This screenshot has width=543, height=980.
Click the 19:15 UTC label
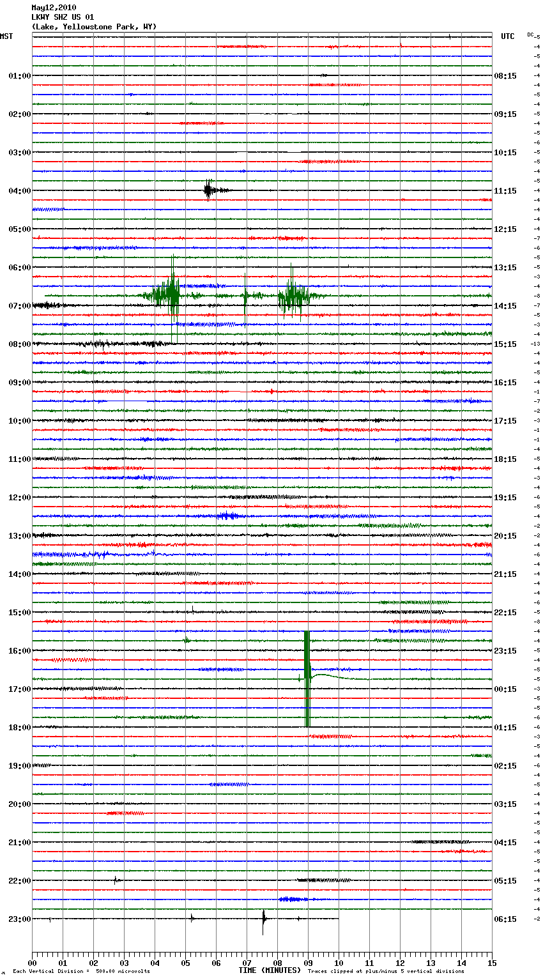(x=505, y=498)
